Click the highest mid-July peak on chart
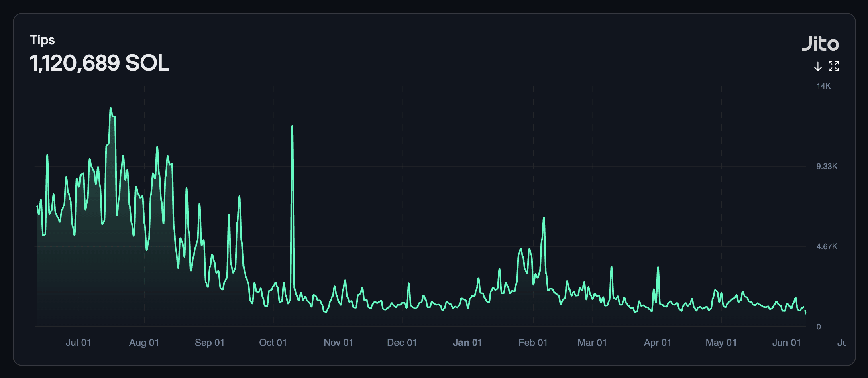This screenshot has height=378, width=868. 111,108
